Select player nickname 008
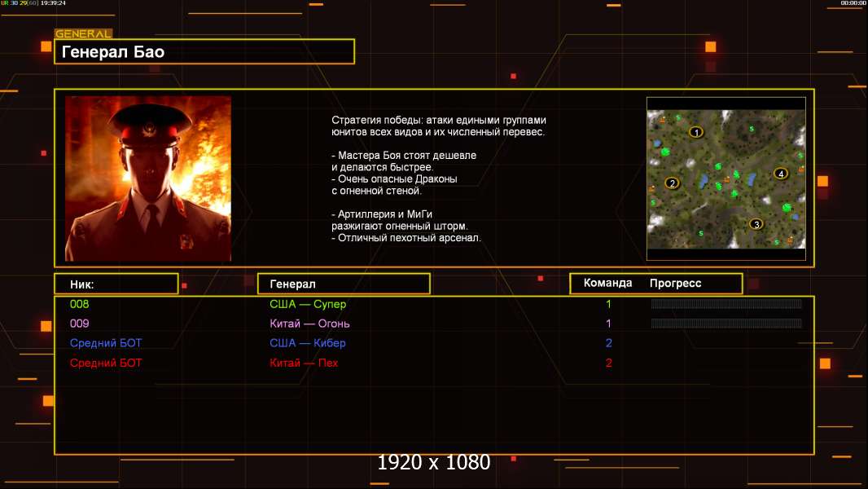The width and height of the screenshot is (868, 489). point(79,304)
